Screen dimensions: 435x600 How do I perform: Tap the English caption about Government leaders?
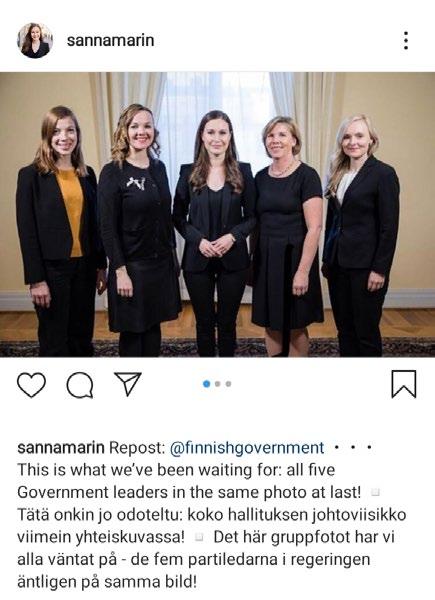[189, 481]
